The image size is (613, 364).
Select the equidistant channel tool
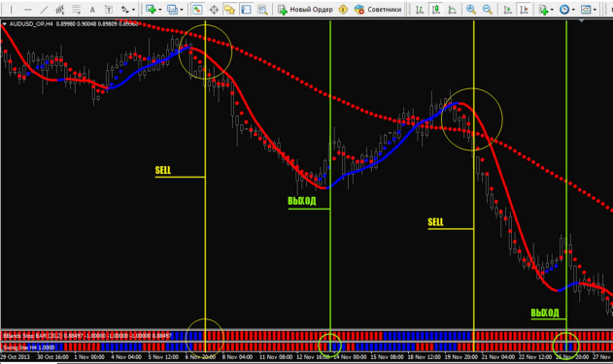coord(60,10)
